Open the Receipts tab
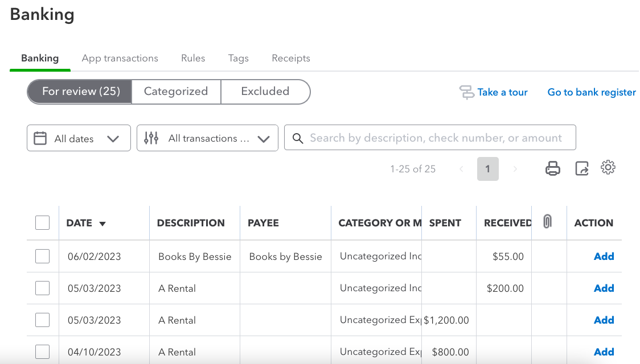 point(291,58)
